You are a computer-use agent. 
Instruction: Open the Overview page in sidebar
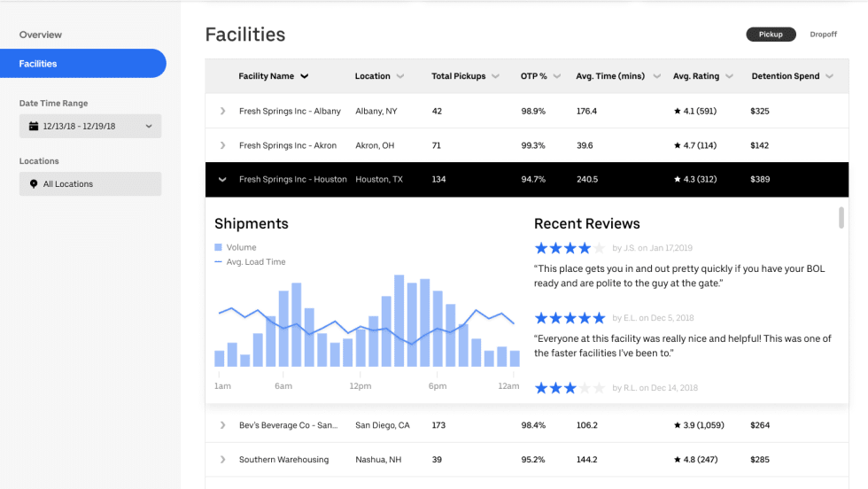41,35
